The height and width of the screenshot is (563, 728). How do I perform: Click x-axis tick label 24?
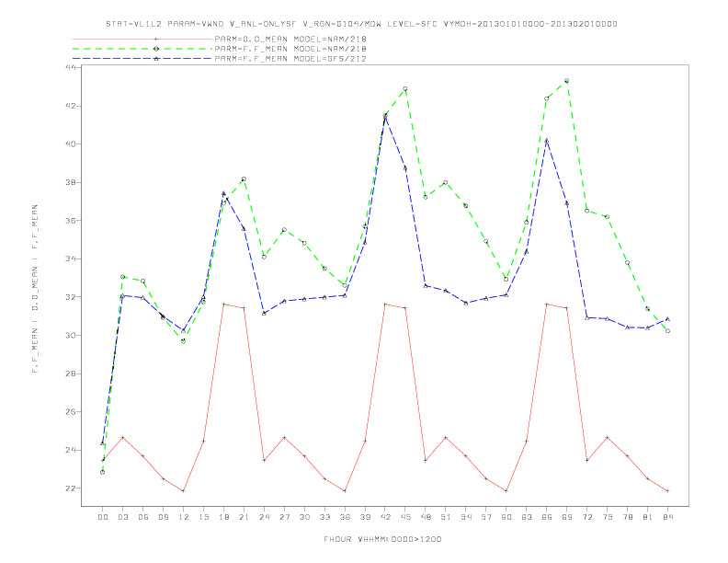pos(264,517)
